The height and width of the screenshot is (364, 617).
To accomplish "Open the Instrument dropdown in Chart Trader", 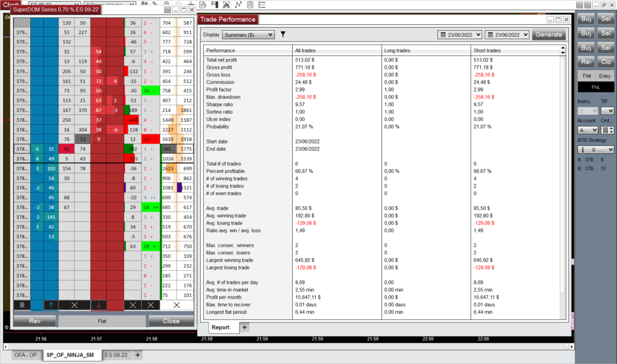I will (x=588, y=111).
